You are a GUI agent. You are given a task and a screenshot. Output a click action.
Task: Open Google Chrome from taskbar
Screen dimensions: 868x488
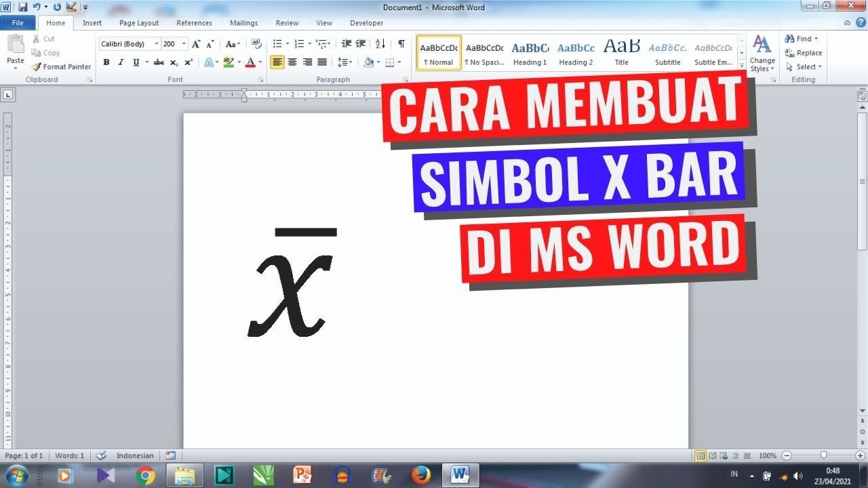[x=145, y=475]
